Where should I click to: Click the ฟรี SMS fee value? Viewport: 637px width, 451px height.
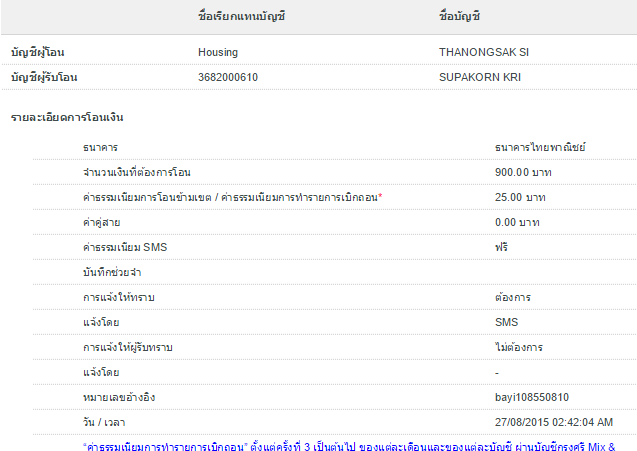tap(501, 247)
